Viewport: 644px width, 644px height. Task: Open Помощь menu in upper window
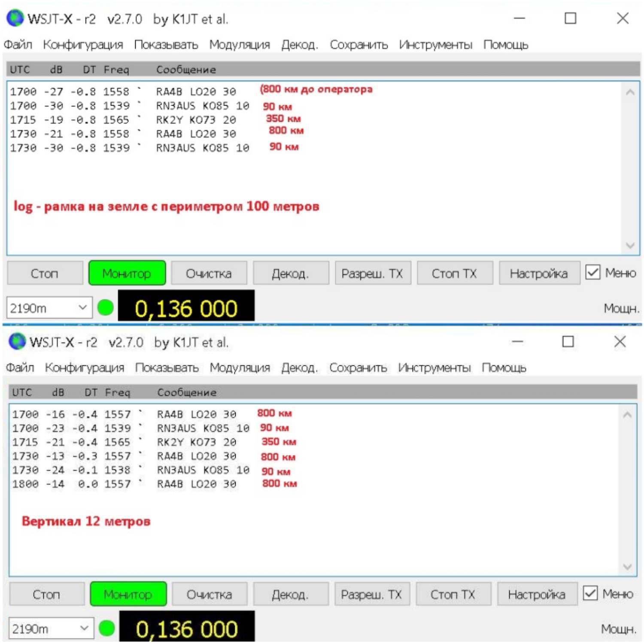tap(506, 45)
